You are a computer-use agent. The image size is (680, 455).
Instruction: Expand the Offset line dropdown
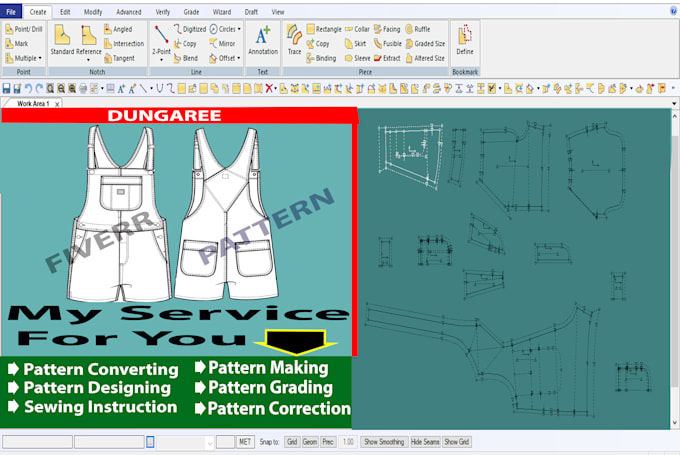(239, 58)
